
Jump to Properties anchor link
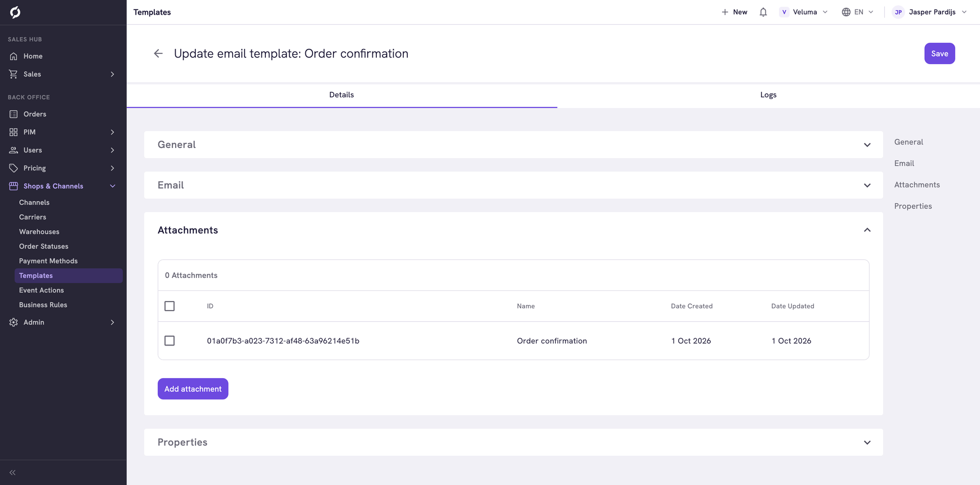913,206
